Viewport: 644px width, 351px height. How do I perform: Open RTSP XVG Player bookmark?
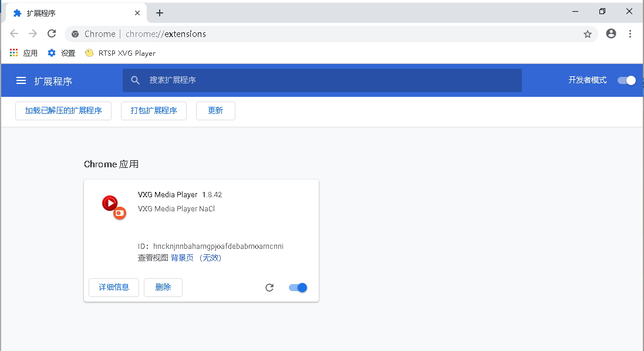coord(120,53)
